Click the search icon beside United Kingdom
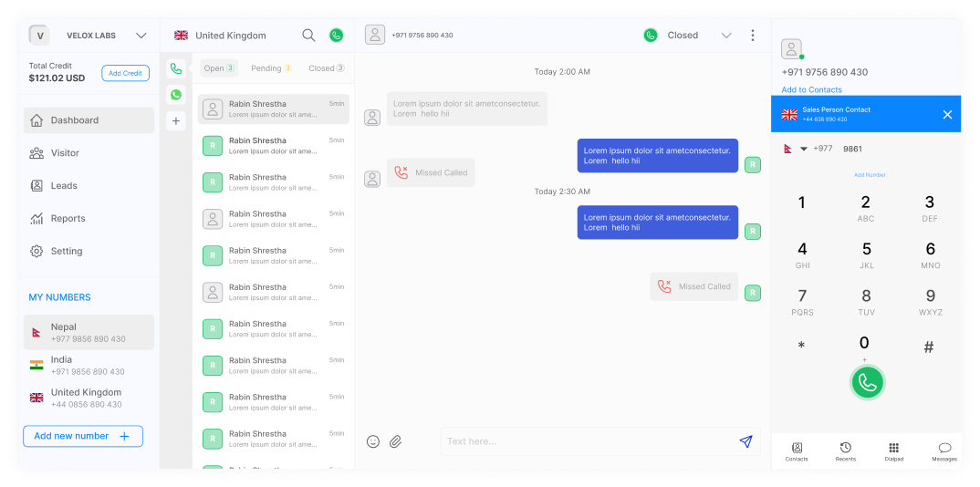 [308, 36]
